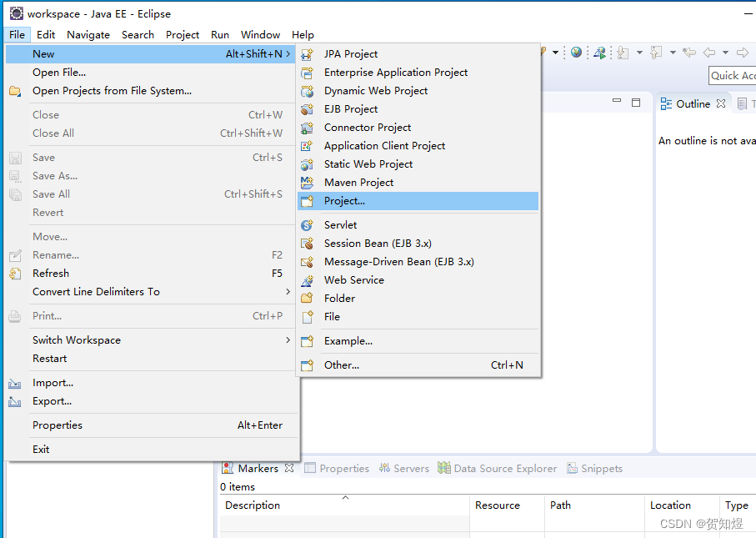756x538 pixels.
Task: Click Export... menu entry
Action: [x=150, y=401]
